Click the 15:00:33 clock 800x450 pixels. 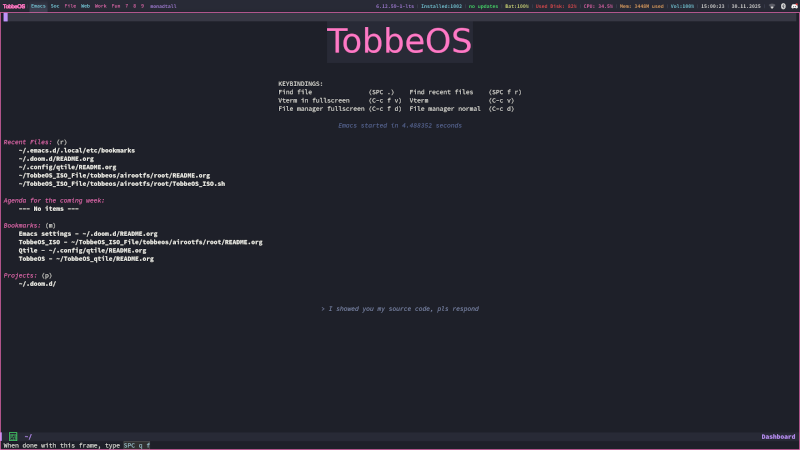coord(712,6)
